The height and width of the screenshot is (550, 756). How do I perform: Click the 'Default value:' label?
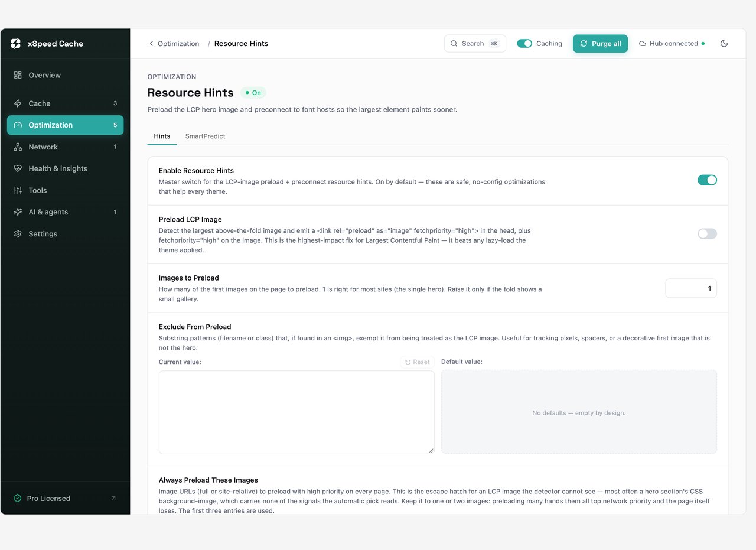pyautogui.click(x=462, y=362)
